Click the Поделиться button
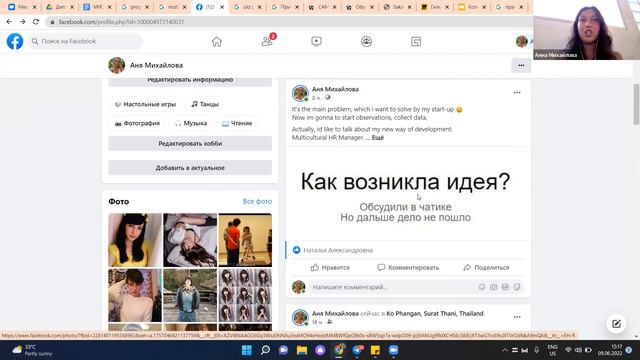This screenshot has width=640, height=360. tap(486, 267)
